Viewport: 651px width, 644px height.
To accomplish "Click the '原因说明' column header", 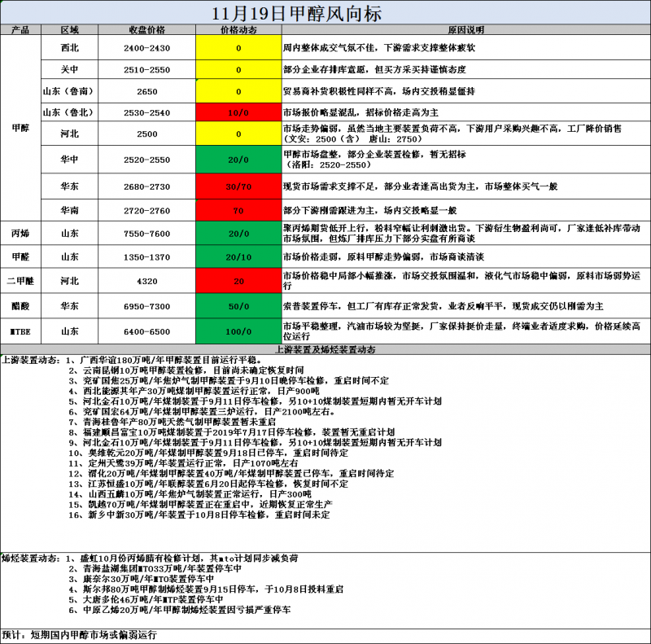I will (x=465, y=29).
